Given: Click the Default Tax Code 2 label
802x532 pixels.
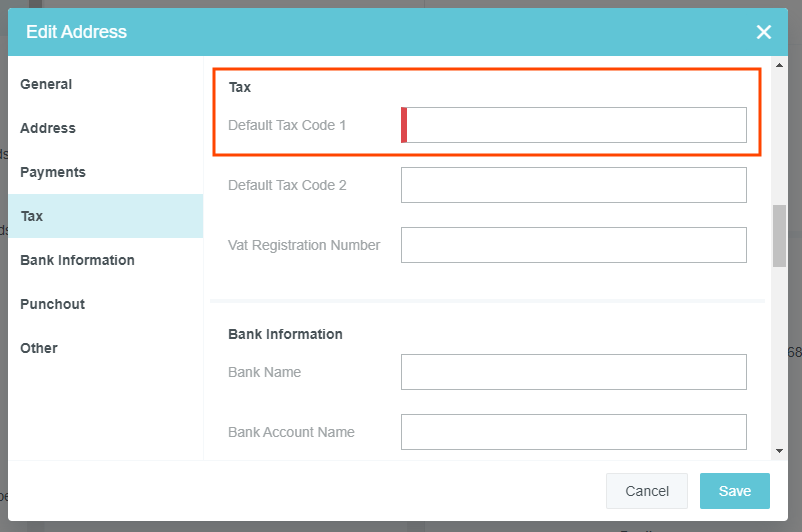Looking at the screenshot, I should tap(287, 185).
